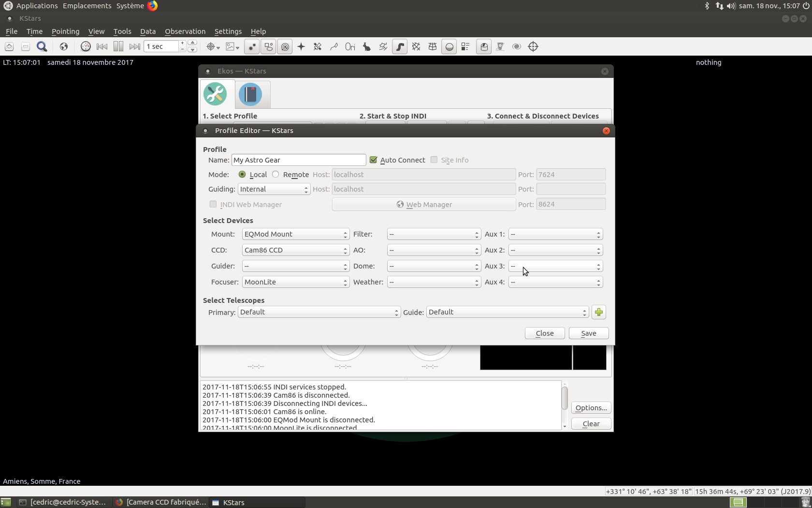Open the File menu
This screenshot has height=508, width=812.
pyautogui.click(x=12, y=31)
